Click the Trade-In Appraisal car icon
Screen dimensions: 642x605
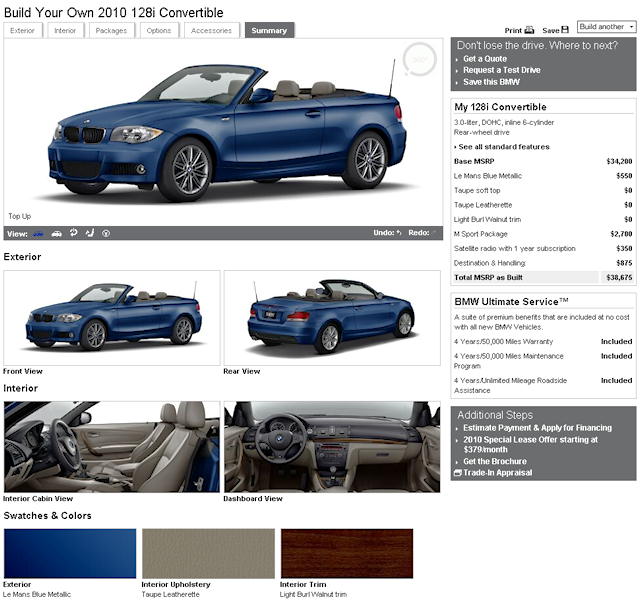point(458,473)
